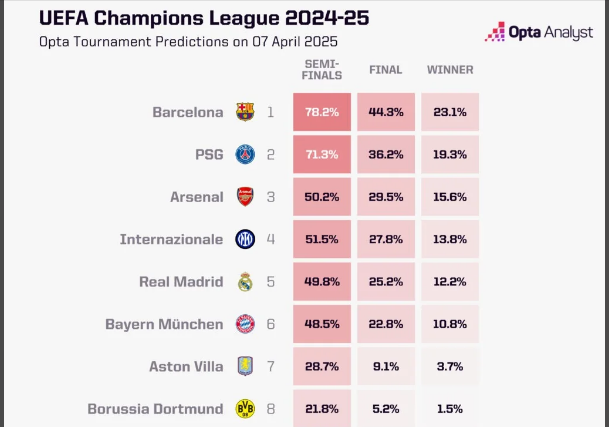Select the WINNER column header
Screen dimensions: 609x427
point(450,70)
